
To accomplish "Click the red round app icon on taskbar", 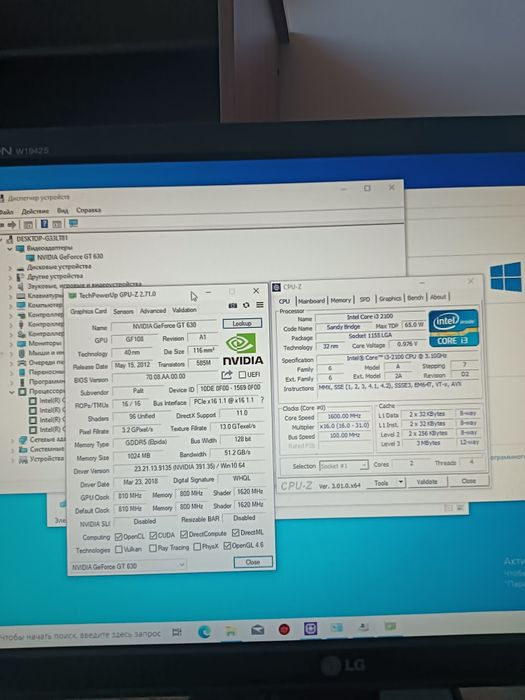I will [x=284, y=629].
